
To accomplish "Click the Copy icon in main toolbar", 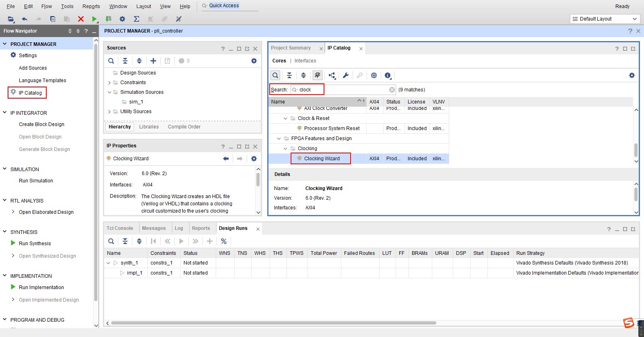I will pos(53,19).
